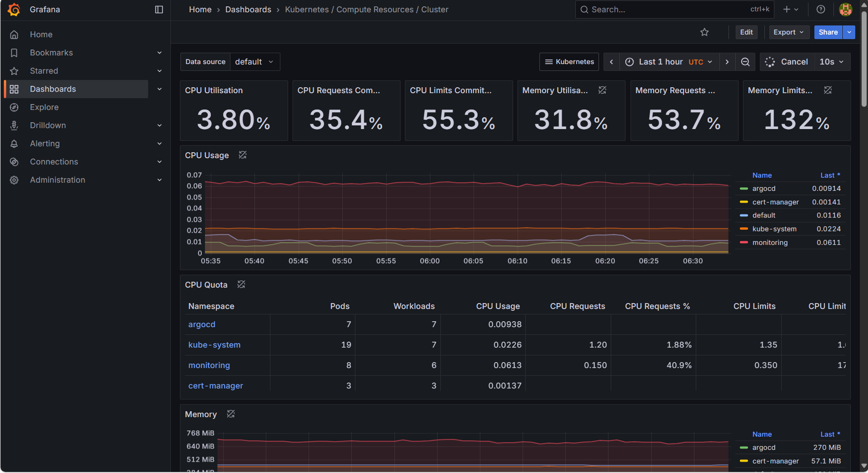The height and width of the screenshot is (473, 868).
Task: Click the argocd color swatch in CPU legend
Action: [744, 188]
